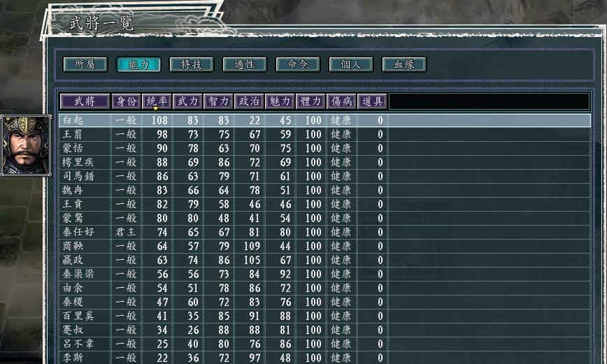Sort list by 武力 column header
607x364 pixels.
(187, 101)
